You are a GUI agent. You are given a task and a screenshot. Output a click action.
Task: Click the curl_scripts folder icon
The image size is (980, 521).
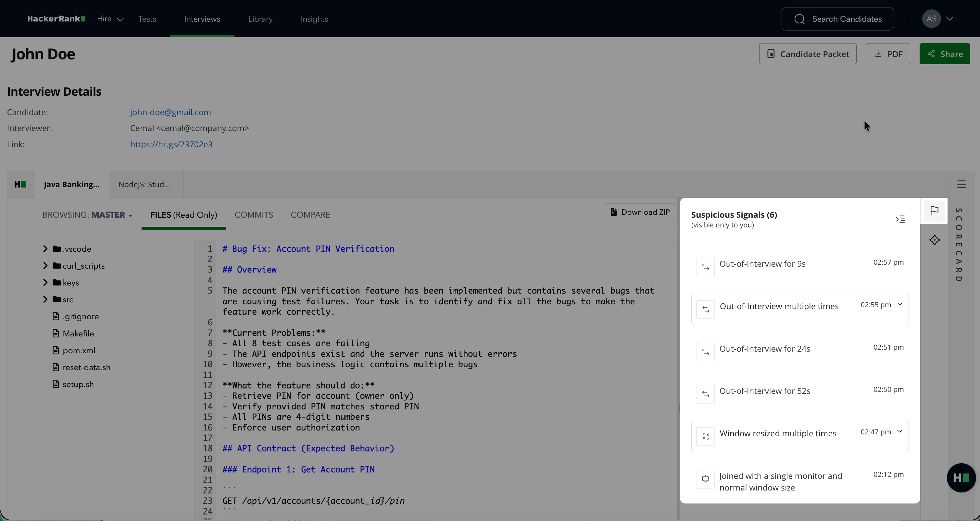[x=57, y=265]
